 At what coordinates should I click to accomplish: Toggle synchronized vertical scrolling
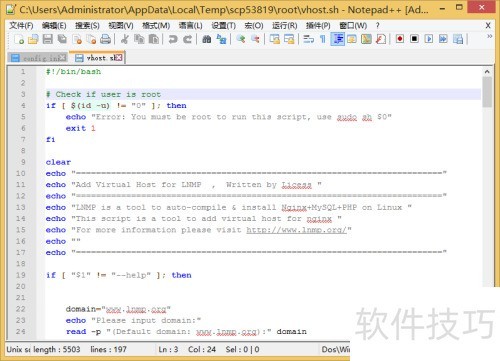coord(275,39)
